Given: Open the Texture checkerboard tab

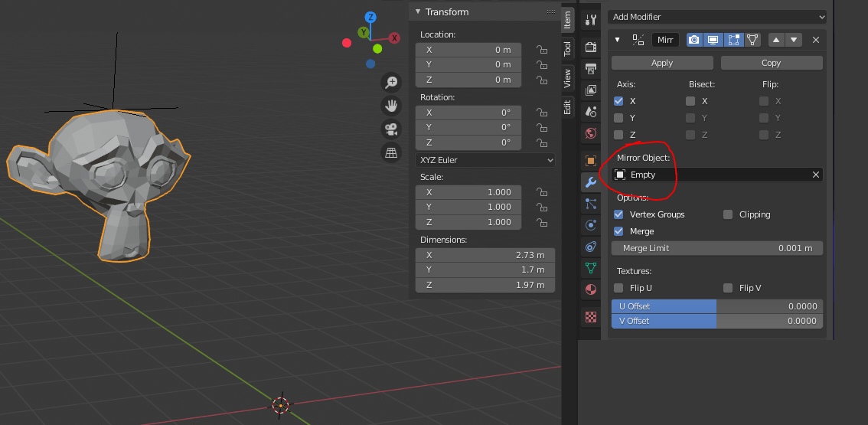Looking at the screenshot, I should [x=591, y=317].
